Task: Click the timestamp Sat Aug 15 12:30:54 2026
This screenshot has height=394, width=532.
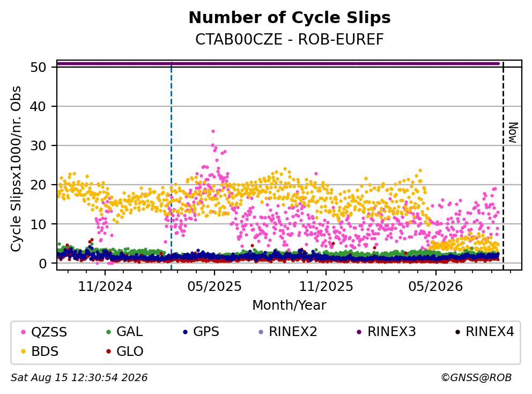Action: [79, 377]
